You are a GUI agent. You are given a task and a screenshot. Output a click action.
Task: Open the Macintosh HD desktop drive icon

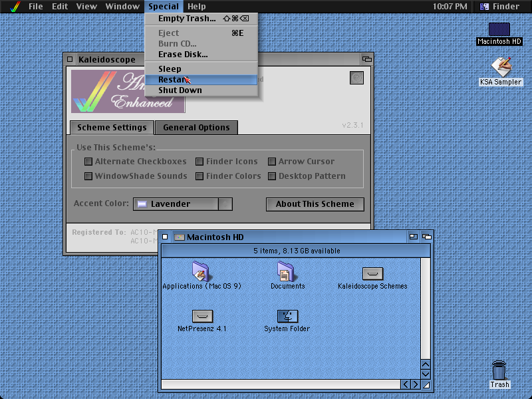pyautogui.click(x=499, y=29)
